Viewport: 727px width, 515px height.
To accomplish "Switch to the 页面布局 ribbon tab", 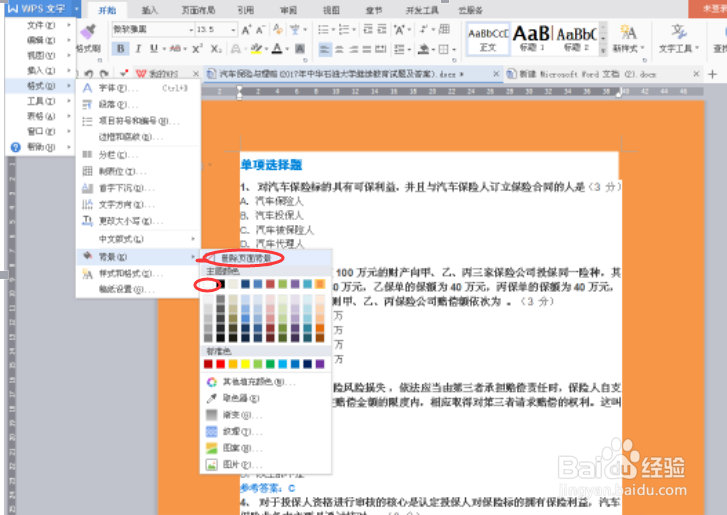I will [x=198, y=10].
